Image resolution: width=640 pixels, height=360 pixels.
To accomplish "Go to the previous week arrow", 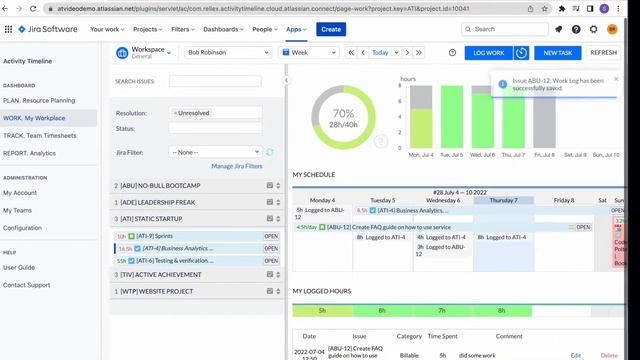I will (x=363, y=53).
